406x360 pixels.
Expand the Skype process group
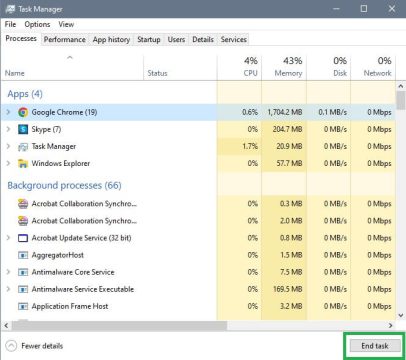8,129
